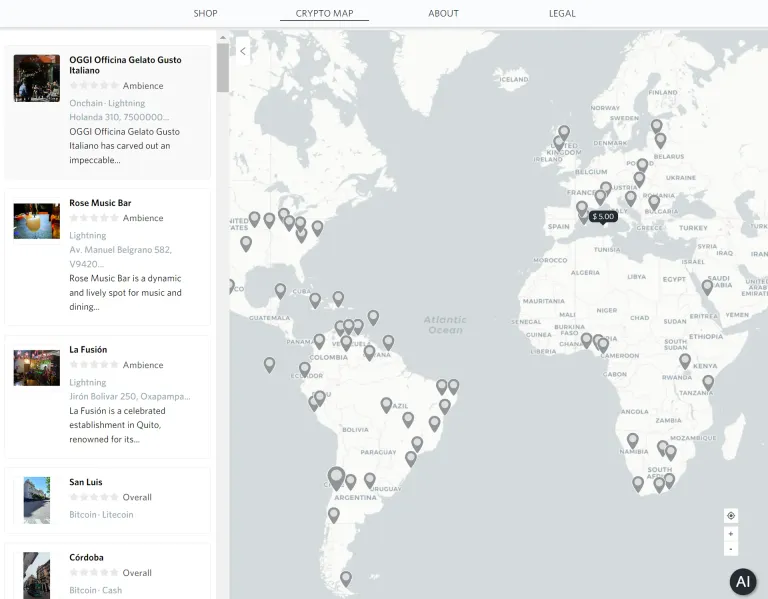
Task: Open the San Luis listing title
Action: coord(86,482)
